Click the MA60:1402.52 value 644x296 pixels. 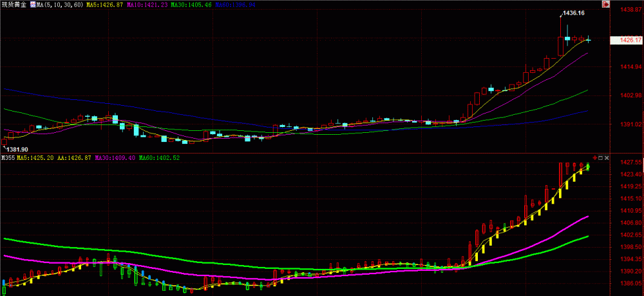pyautogui.click(x=159, y=158)
